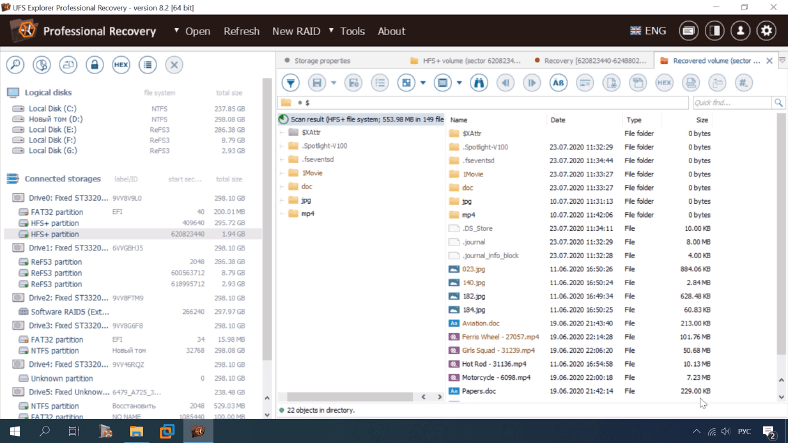Expand the .fseventsd tree folder
Image resolution: width=788 pixels, height=443 pixels.
[282, 160]
